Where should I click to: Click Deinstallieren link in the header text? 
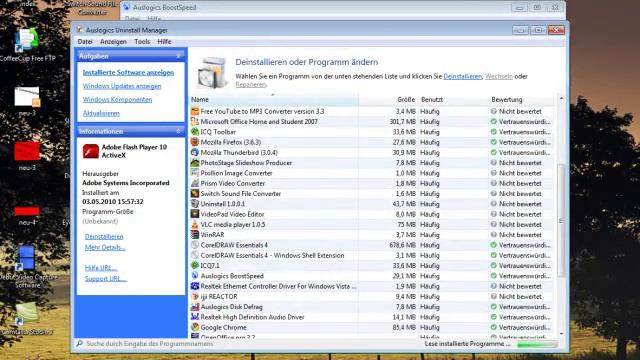point(462,76)
